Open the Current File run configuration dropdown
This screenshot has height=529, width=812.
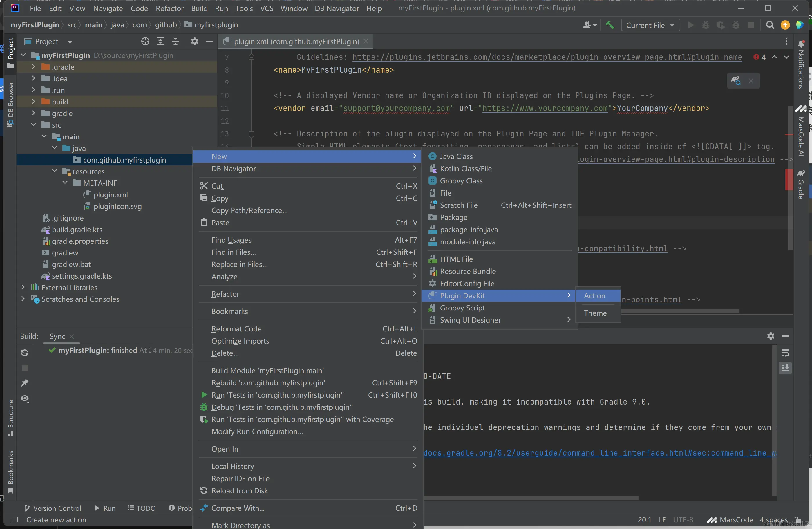pos(650,25)
